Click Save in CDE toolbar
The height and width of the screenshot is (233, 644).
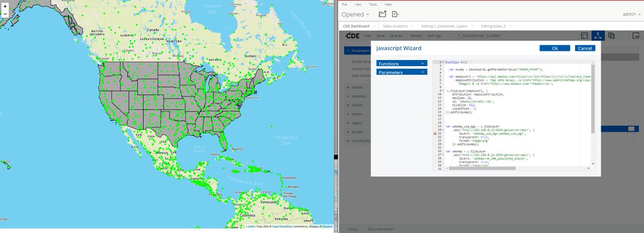tap(380, 35)
